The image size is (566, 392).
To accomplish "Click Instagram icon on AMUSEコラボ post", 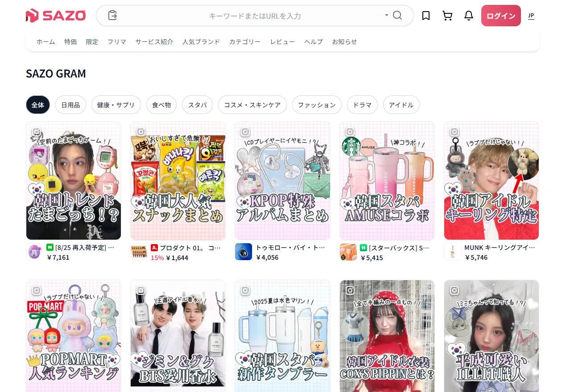I will [350, 132].
